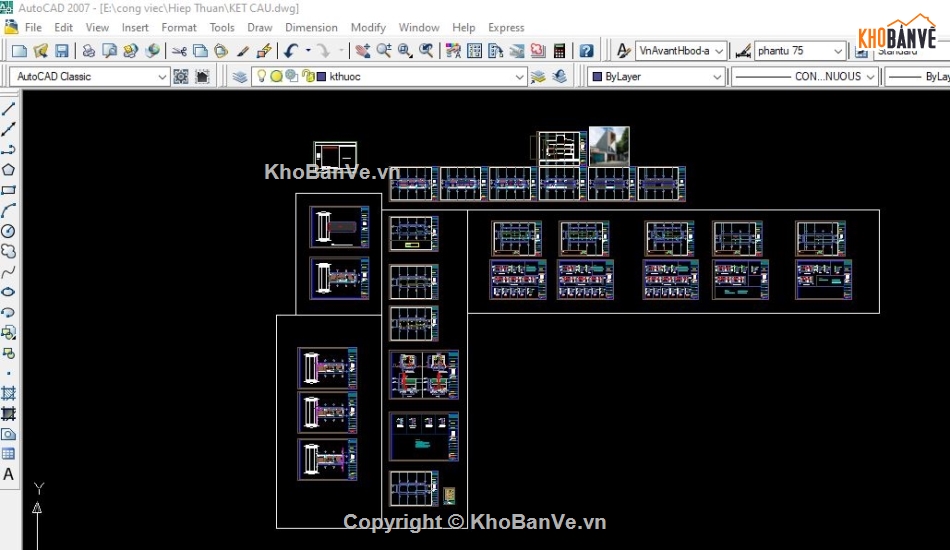Screen dimensions: 950x550
Task: Click Zoom Window tool
Action: pyautogui.click(x=405, y=51)
